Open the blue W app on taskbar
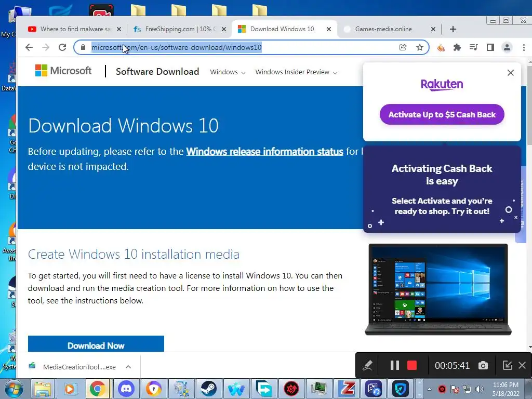532x399 pixels. [x=236, y=389]
